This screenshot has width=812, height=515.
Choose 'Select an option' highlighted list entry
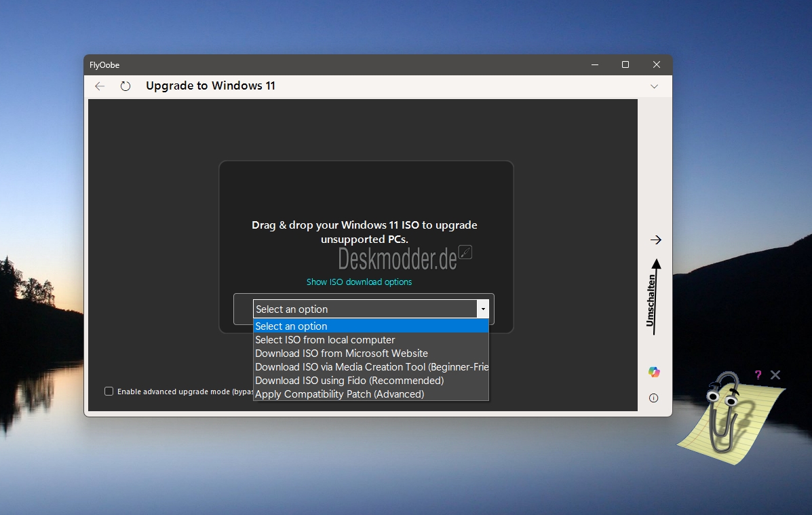[371, 326]
